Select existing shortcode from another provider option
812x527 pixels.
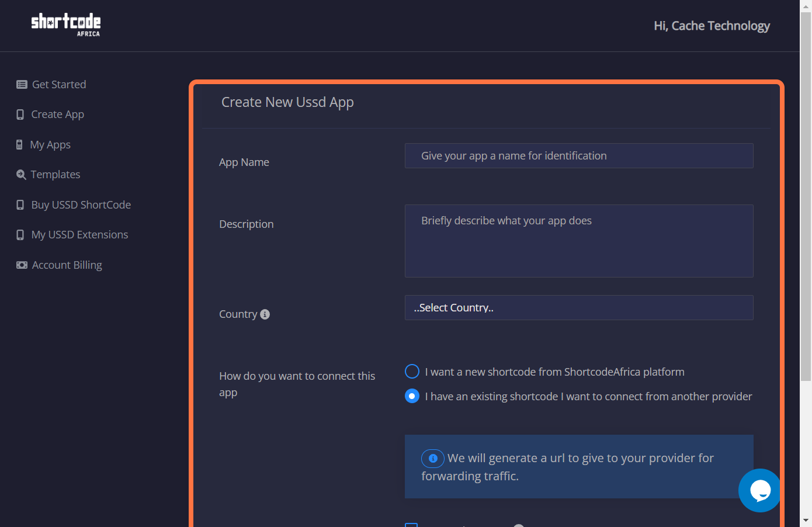click(412, 396)
